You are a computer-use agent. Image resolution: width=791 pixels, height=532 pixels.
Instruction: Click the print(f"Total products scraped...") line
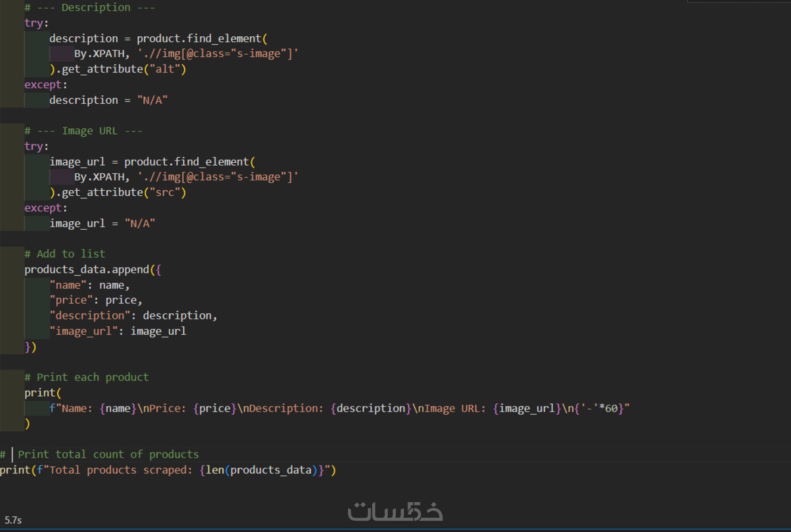pos(168,470)
